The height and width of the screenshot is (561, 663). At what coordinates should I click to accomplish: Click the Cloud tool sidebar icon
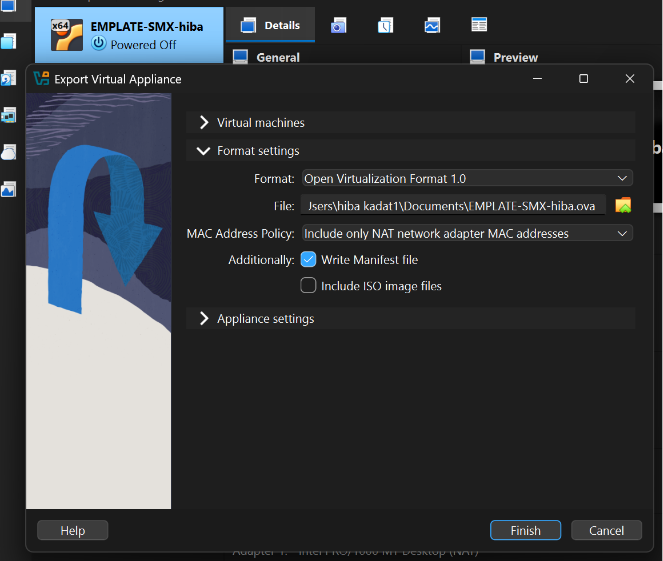click(8, 152)
